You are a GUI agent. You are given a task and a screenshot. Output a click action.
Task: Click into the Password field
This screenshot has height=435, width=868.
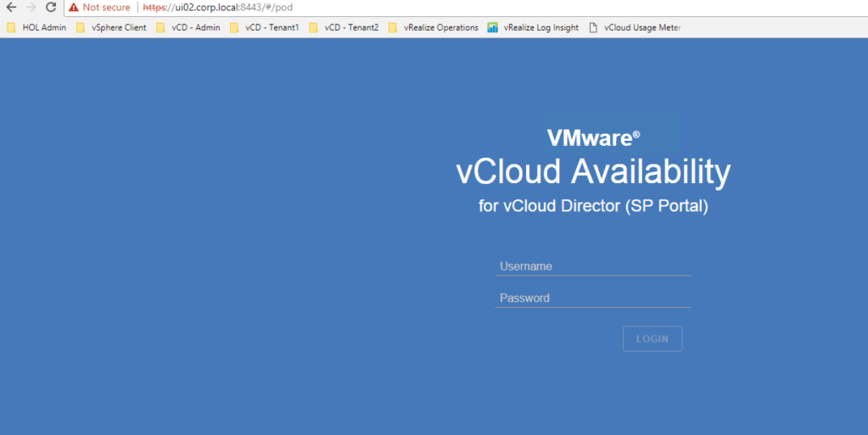(593, 298)
